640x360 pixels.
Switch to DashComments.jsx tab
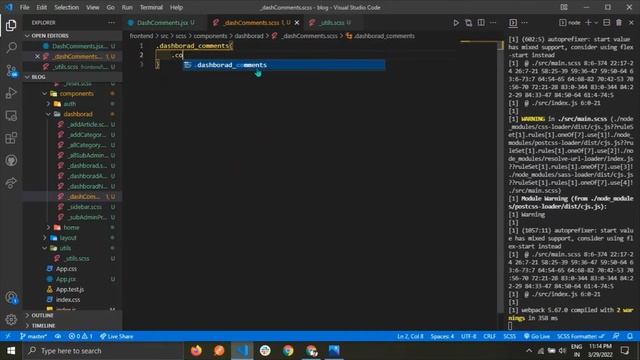tap(165, 23)
